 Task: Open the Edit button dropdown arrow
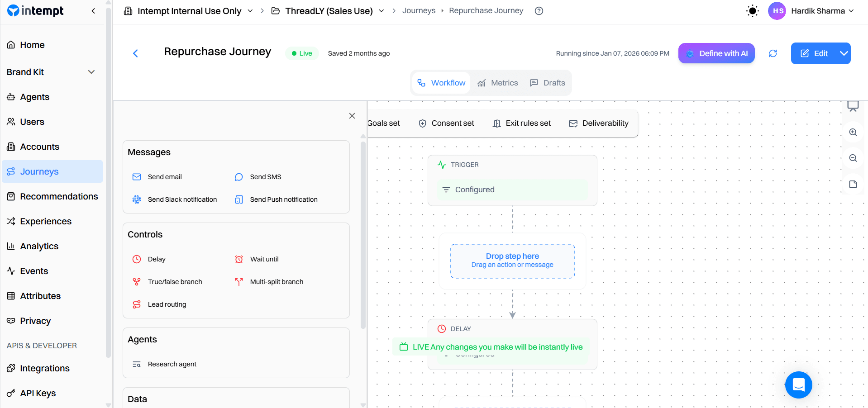point(844,53)
